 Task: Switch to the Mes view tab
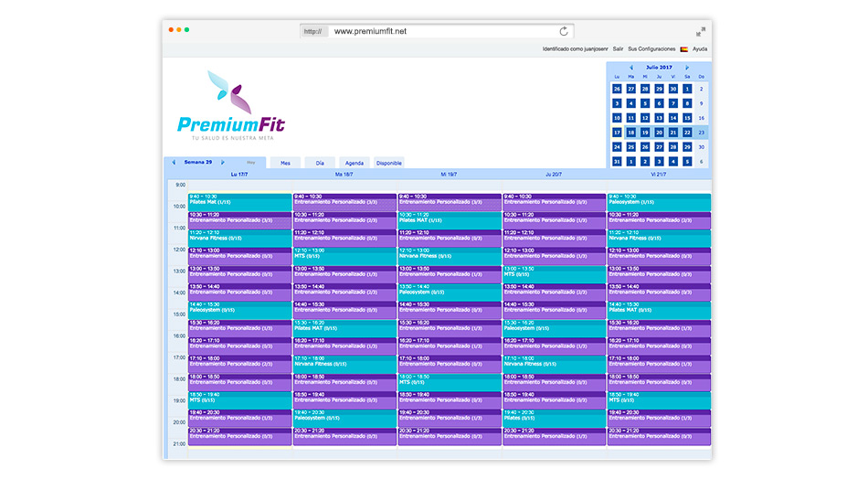click(285, 163)
